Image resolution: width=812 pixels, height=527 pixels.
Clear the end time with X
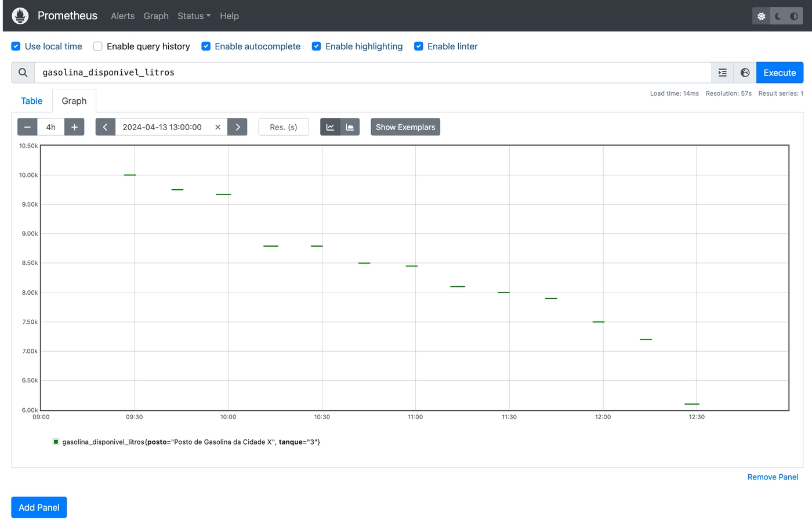click(217, 127)
